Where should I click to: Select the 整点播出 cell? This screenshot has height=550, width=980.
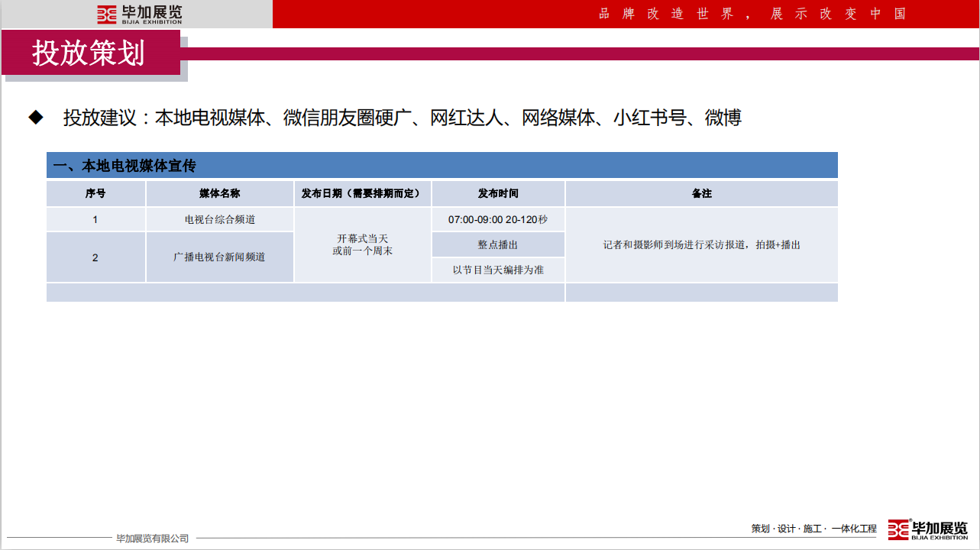[x=498, y=244]
